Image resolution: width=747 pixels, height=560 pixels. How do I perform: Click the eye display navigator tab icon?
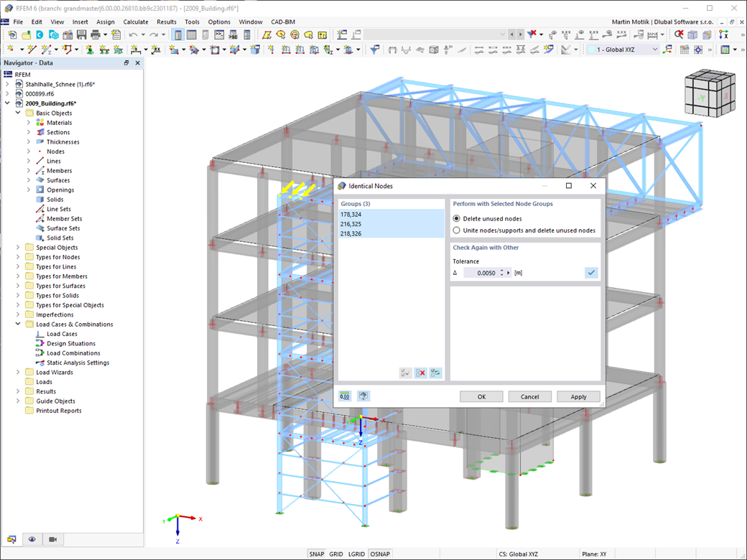click(32, 539)
